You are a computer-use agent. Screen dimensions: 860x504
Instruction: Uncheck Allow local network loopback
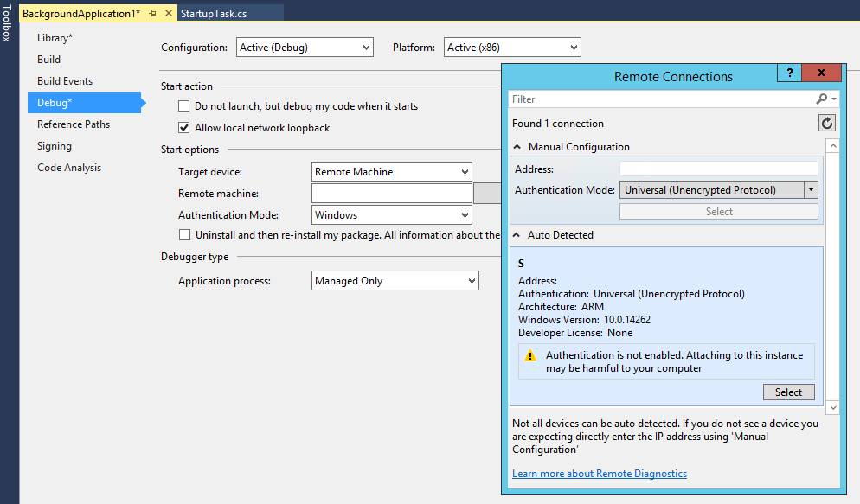click(x=183, y=128)
